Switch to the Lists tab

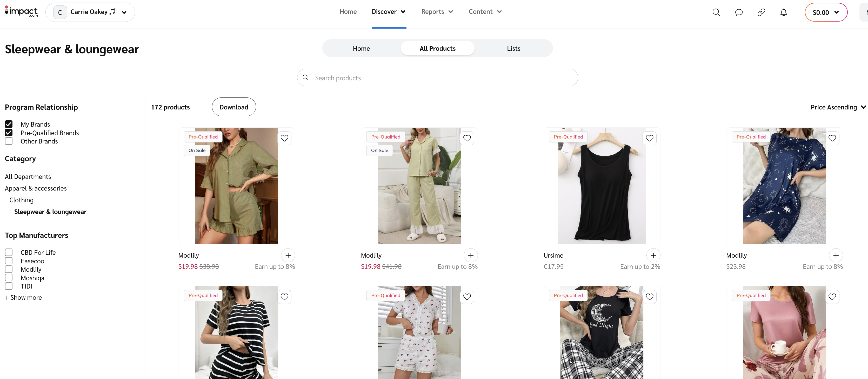click(x=513, y=48)
